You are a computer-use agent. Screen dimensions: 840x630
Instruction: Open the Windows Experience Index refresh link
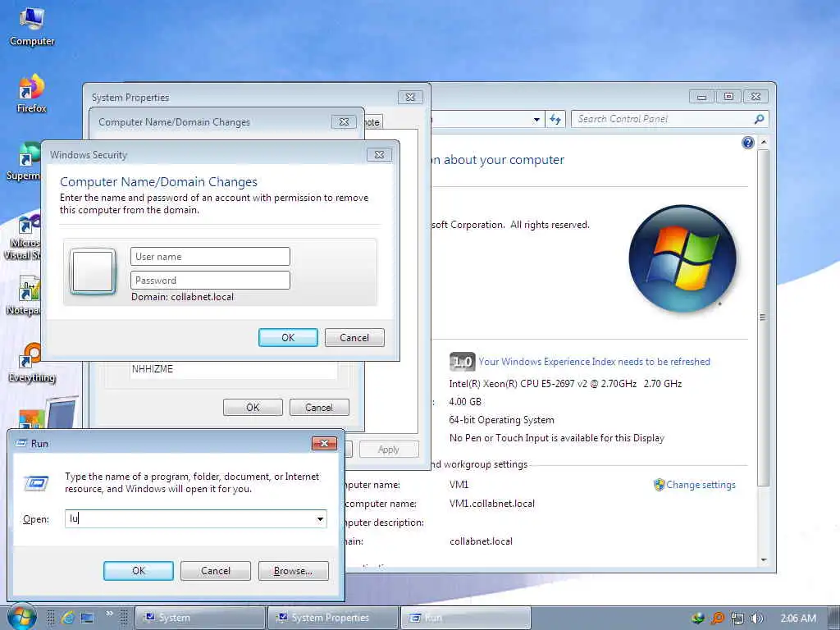click(x=594, y=362)
